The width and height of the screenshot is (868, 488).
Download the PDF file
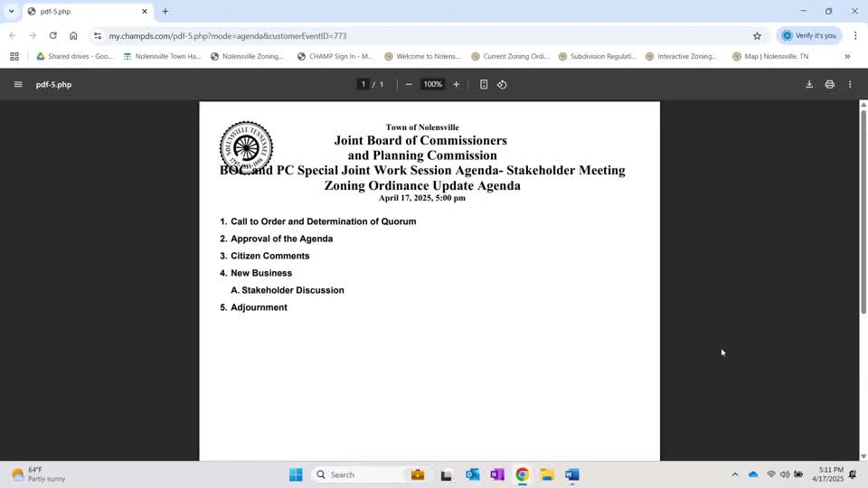[x=809, y=85]
